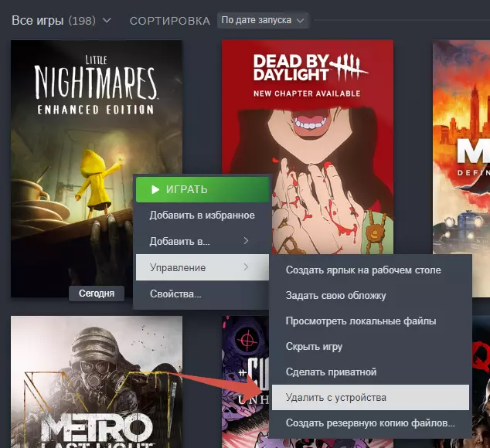The width and height of the screenshot is (490, 448).
Task: Choose Создать резервную копию файлов...
Action: click(370, 423)
